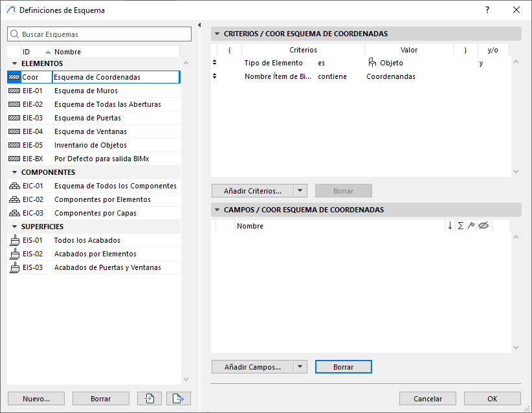Click the brush icon of EIS-01 scheme
Image resolution: width=532 pixels, height=413 pixels.
coord(14,240)
